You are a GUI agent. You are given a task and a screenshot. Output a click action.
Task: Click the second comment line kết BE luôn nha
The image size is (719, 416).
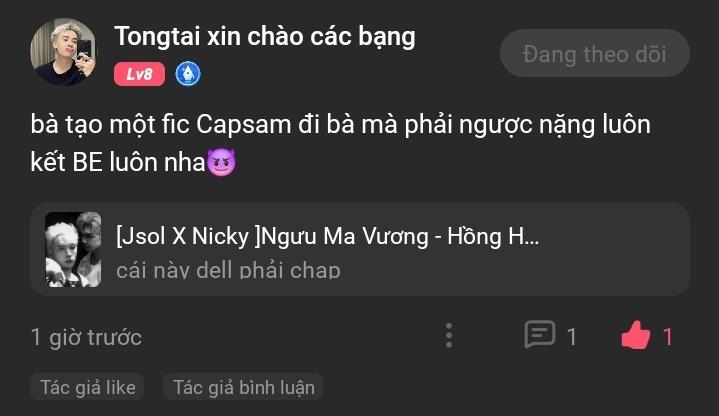118,162
